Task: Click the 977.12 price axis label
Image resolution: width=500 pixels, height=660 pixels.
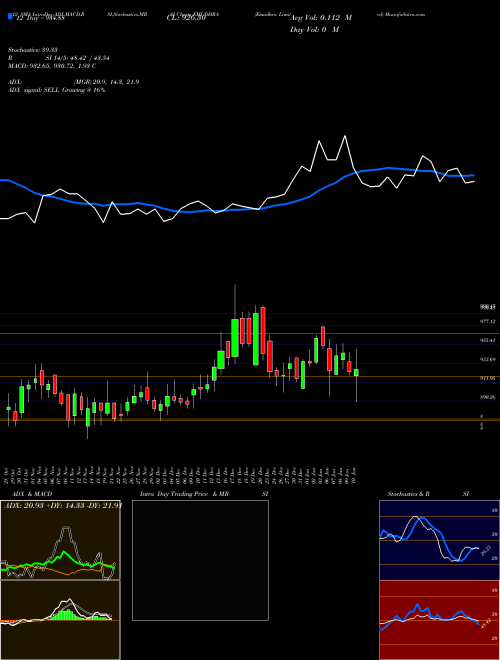Action: point(488,322)
